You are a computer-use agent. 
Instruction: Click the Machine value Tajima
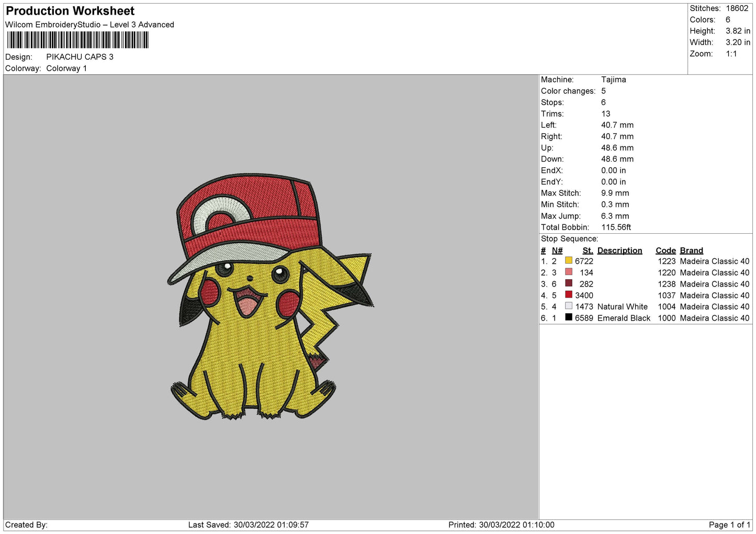coord(613,79)
